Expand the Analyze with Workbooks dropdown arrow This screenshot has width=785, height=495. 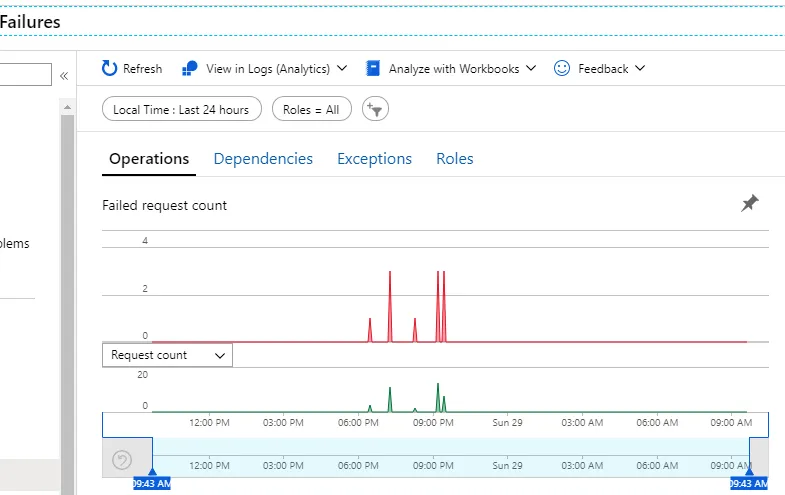[x=531, y=68]
